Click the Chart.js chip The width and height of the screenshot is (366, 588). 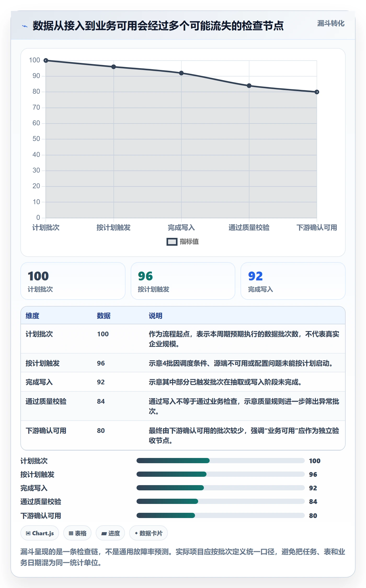tap(40, 533)
